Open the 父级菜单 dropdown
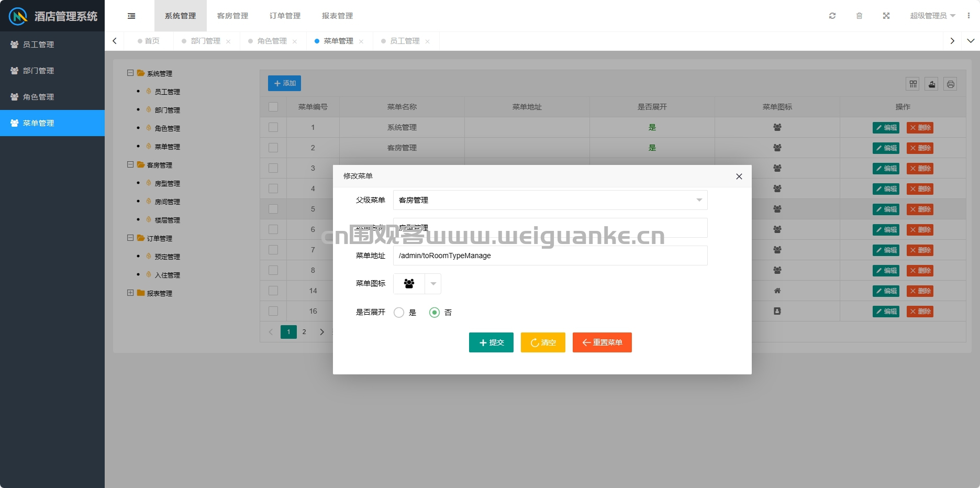 point(550,200)
